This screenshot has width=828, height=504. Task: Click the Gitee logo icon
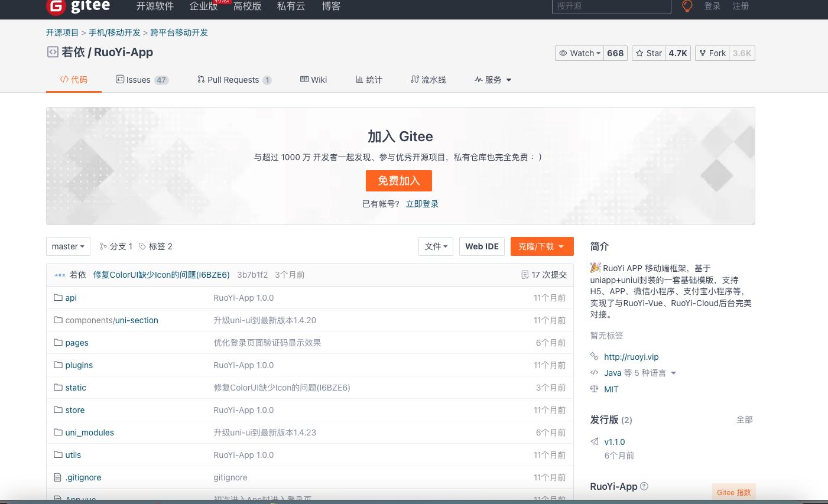click(56, 6)
